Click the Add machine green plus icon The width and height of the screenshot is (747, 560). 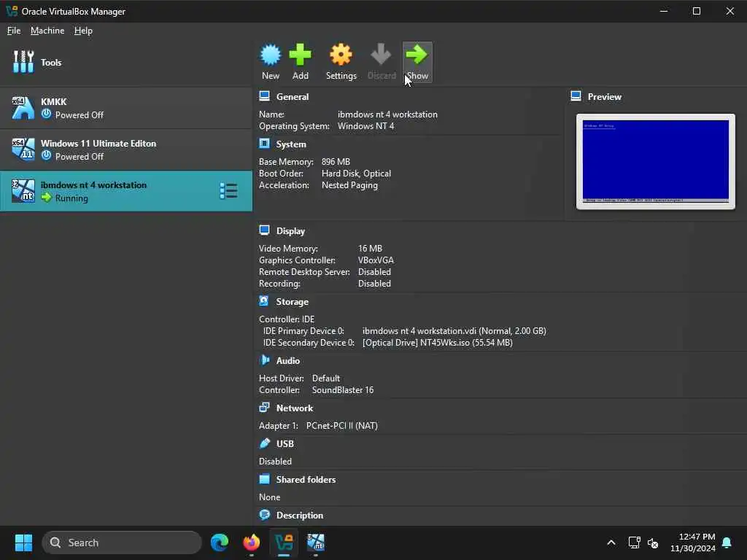click(300, 55)
